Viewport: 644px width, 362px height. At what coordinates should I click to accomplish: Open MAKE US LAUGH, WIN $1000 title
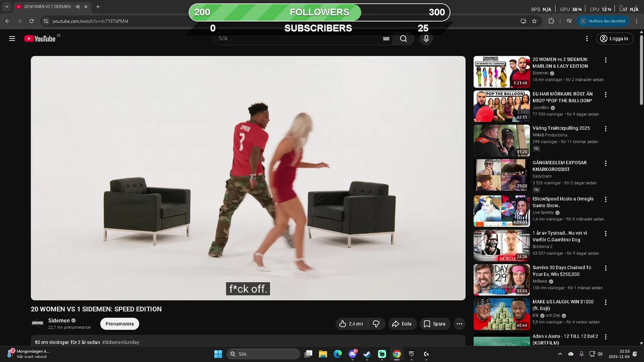point(563,305)
